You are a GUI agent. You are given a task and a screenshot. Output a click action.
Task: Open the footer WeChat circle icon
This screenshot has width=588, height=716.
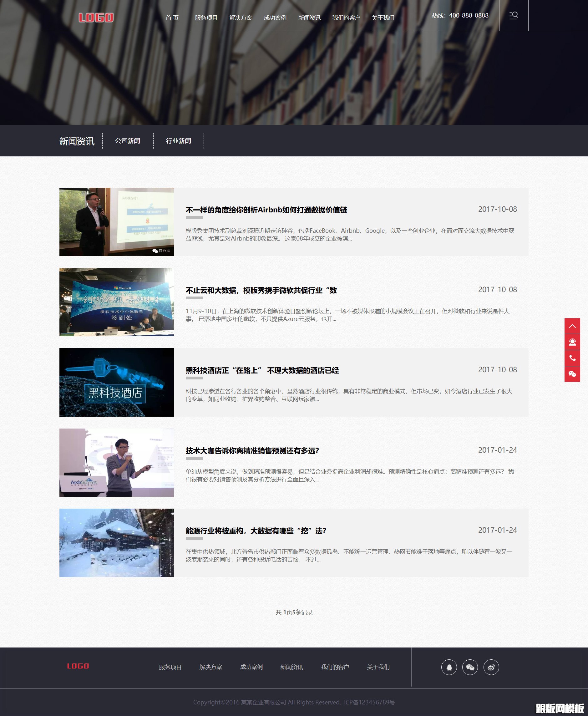[x=470, y=667]
